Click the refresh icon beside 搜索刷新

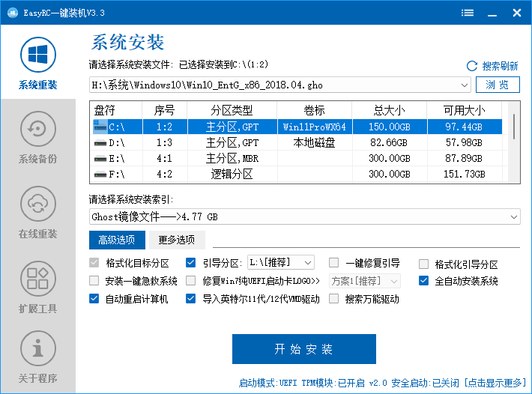click(x=471, y=66)
